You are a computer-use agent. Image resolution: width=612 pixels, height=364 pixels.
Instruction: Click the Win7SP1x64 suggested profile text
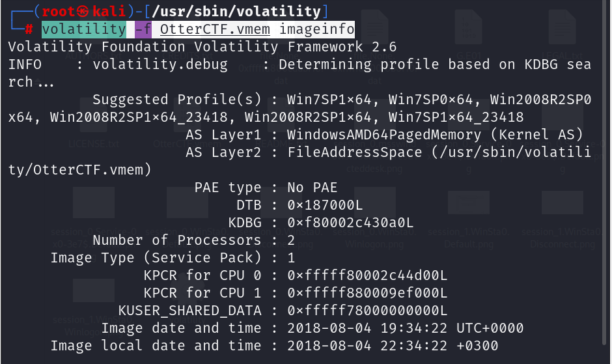[334, 100]
